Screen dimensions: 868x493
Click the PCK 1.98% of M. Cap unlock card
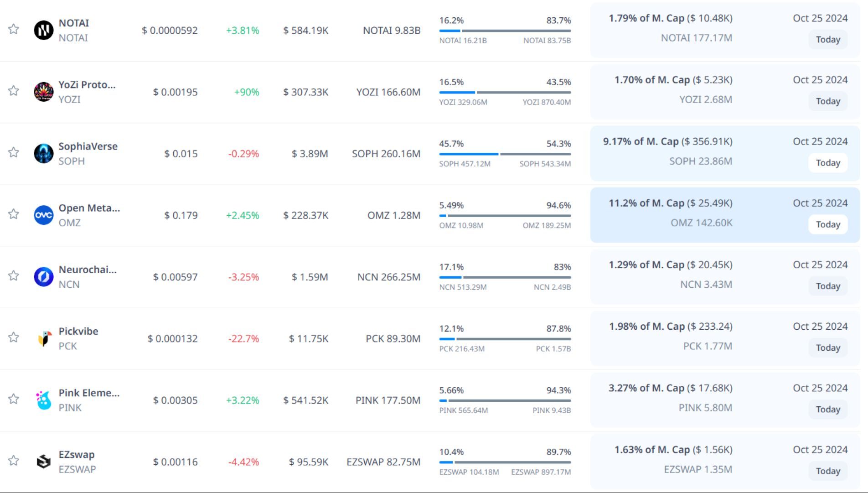725,338
